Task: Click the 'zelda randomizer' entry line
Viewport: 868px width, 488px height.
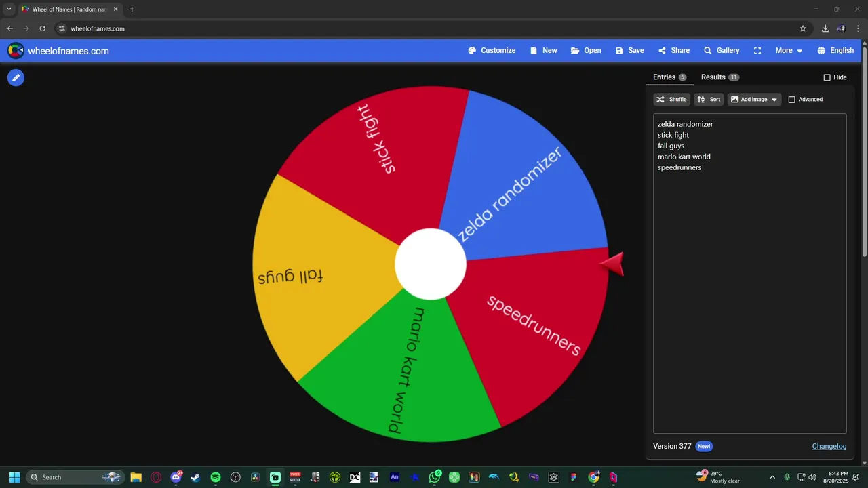Action: 685,124
